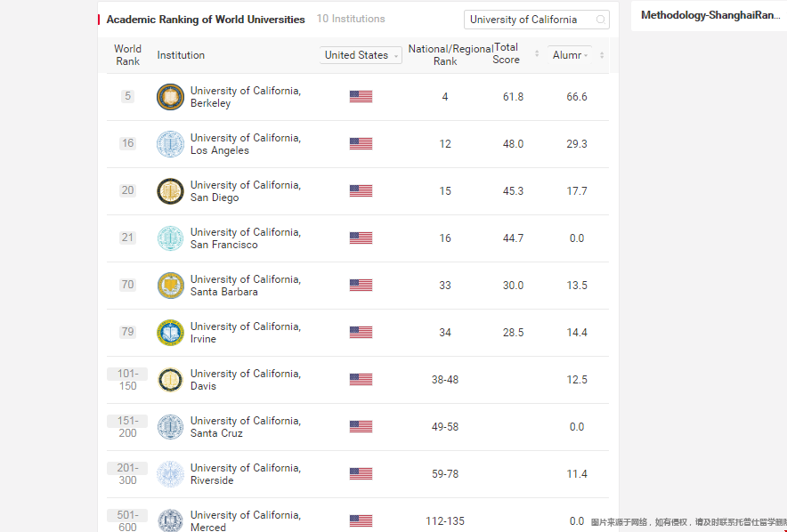Click the search magnifier icon in search box
This screenshot has width=787, height=532.
pos(601,20)
